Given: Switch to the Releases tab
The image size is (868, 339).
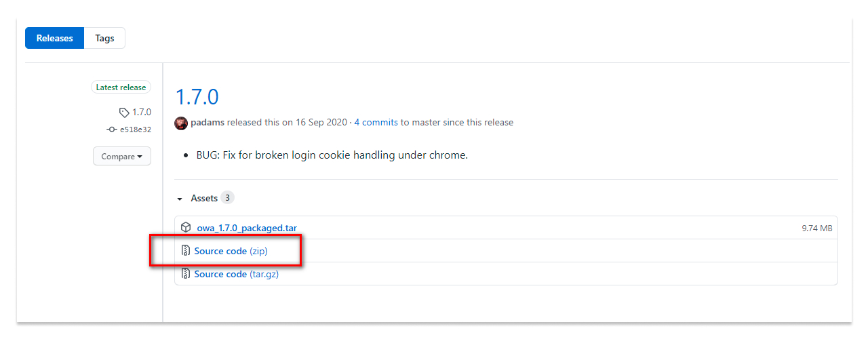Looking at the screenshot, I should coord(54,38).
